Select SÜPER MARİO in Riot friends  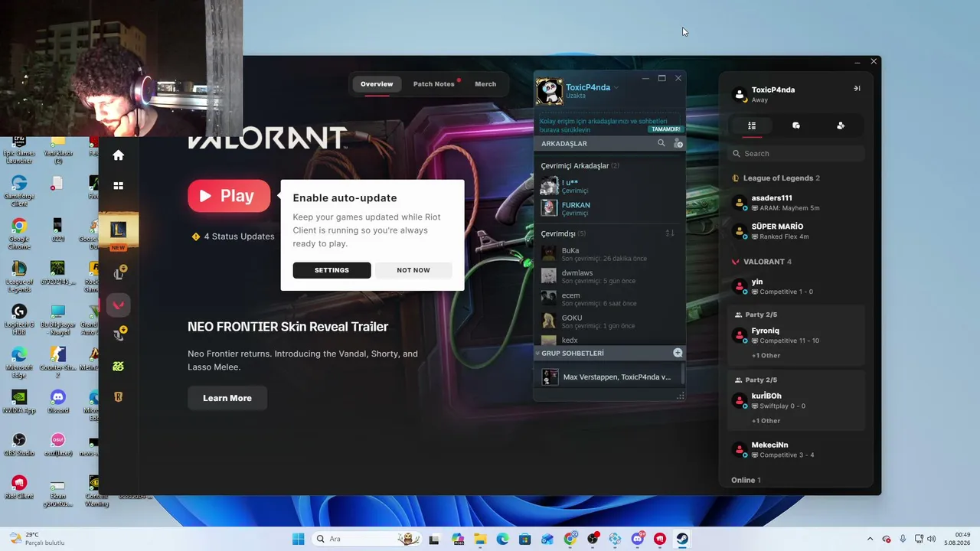click(796, 230)
